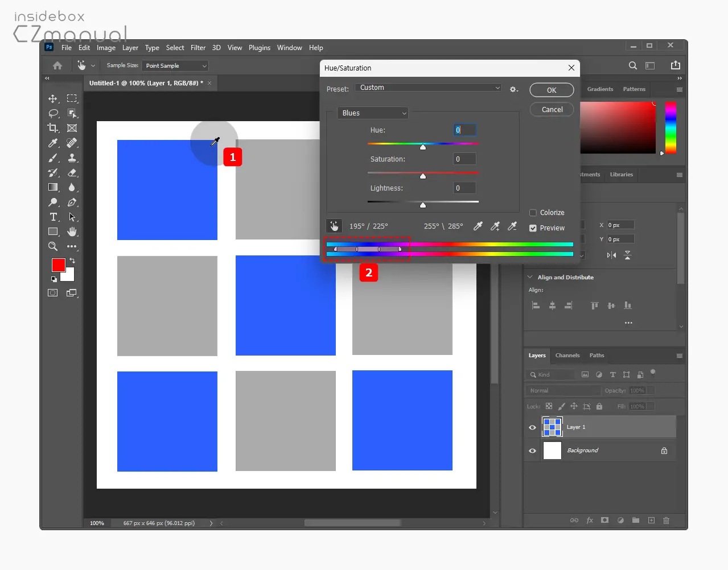Viewport: 728px width, 570px height.
Task: Click the Saturation slider handle
Action: click(x=423, y=176)
